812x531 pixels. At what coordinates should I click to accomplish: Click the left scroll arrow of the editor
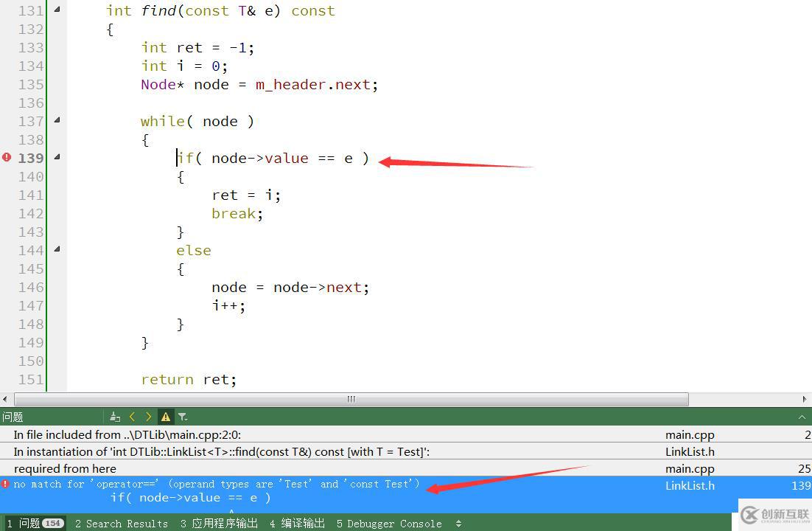(4, 399)
